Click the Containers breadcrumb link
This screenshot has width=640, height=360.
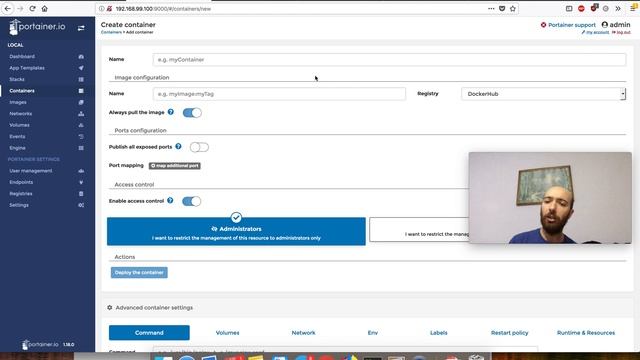point(111,32)
